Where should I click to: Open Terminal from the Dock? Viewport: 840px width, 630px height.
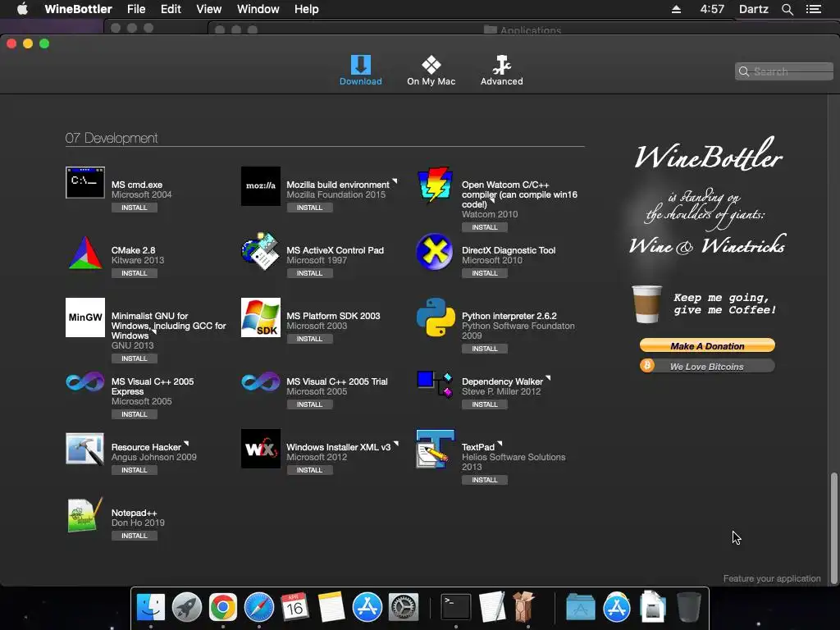click(456, 607)
